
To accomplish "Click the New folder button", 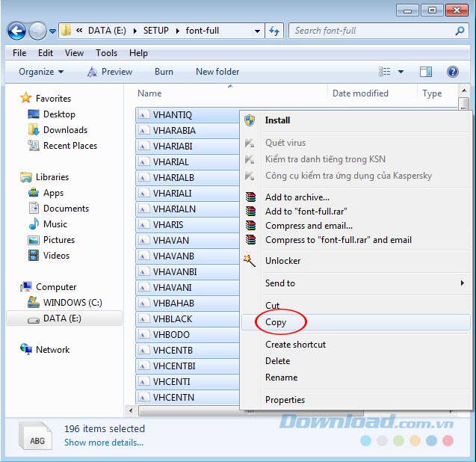I will pos(217,72).
